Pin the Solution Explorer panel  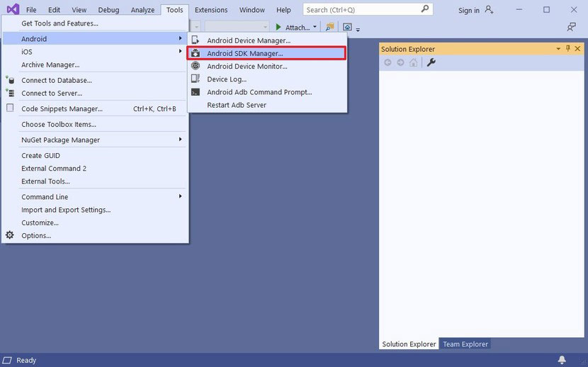(x=567, y=49)
